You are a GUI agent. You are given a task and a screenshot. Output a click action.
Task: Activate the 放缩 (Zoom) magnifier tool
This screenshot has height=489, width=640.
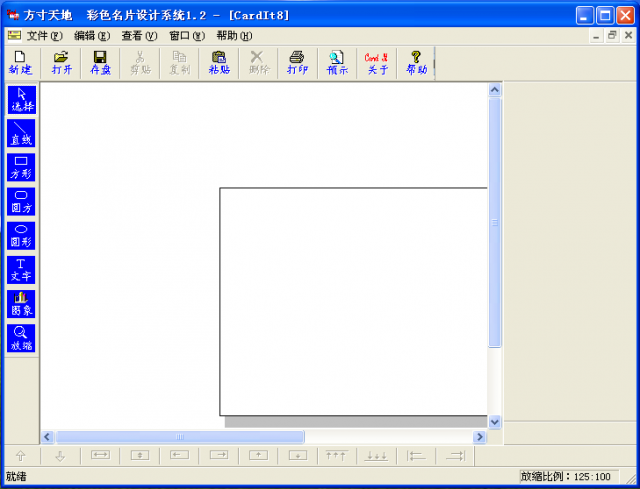point(21,337)
